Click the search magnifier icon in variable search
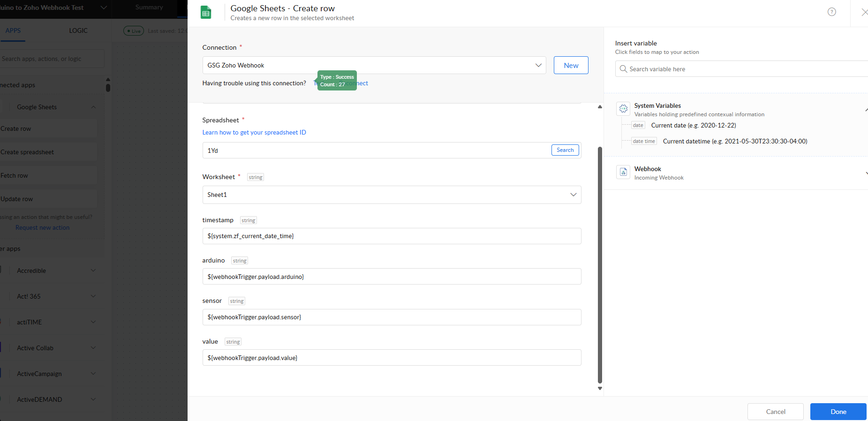The width and height of the screenshot is (868, 421). tap(623, 69)
